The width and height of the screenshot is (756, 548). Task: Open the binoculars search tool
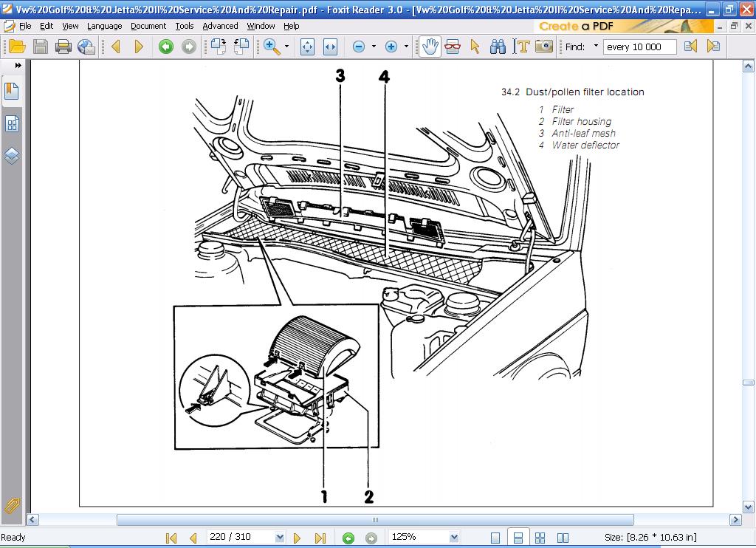pyautogui.click(x=498, y=47)
